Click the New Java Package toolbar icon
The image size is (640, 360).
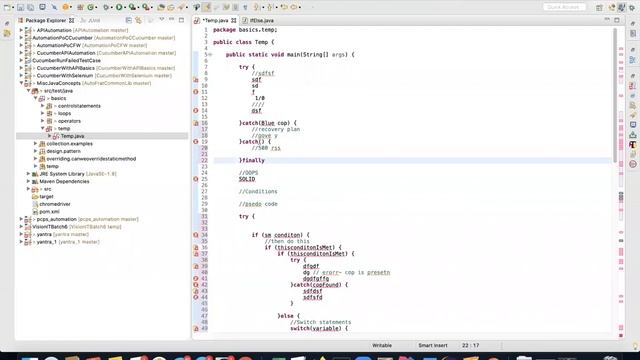coord(80,7)
